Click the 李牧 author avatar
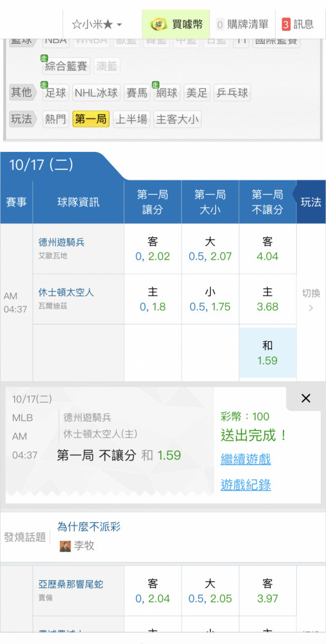326x644 pixels. (65, 546)
